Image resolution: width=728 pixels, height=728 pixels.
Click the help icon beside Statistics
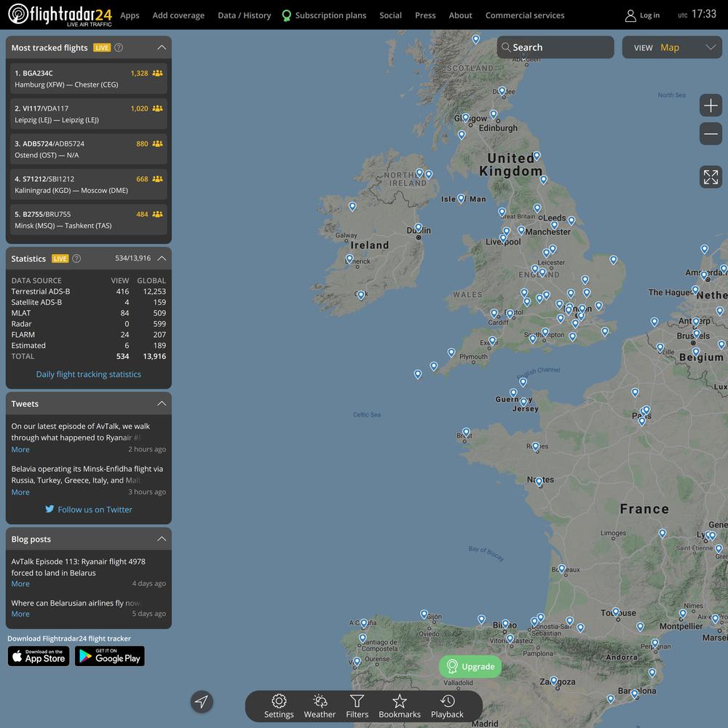point(76,258)
